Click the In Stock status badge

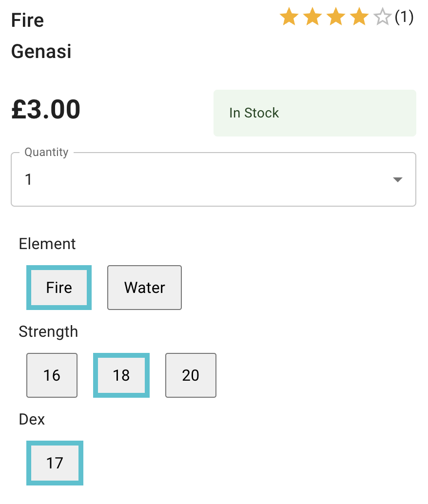(x=314, y=113)
